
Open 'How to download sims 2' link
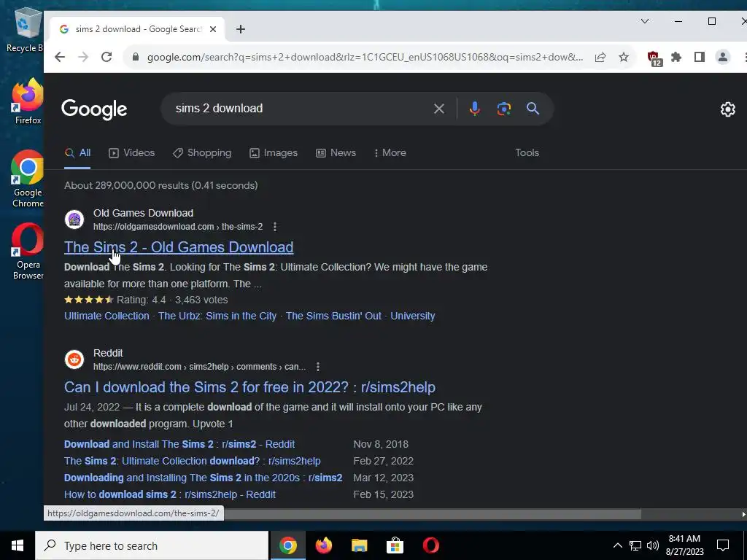point(170,494)
